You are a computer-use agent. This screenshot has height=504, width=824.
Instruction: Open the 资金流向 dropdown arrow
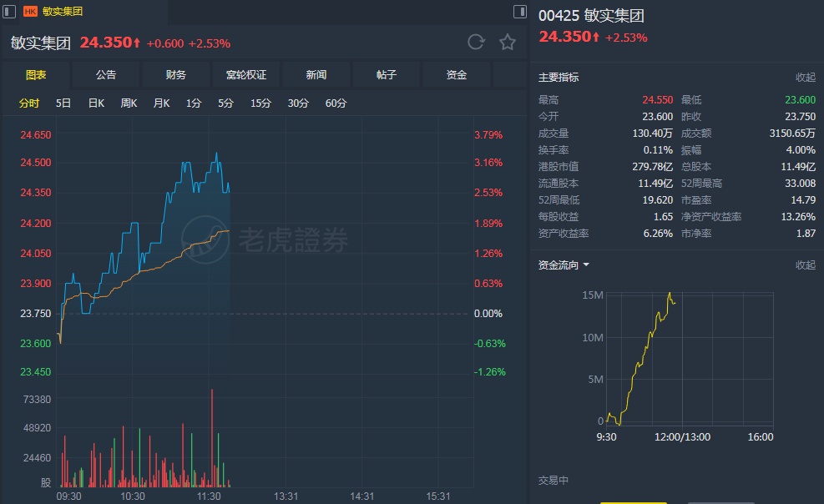click(x=586, y=265)
